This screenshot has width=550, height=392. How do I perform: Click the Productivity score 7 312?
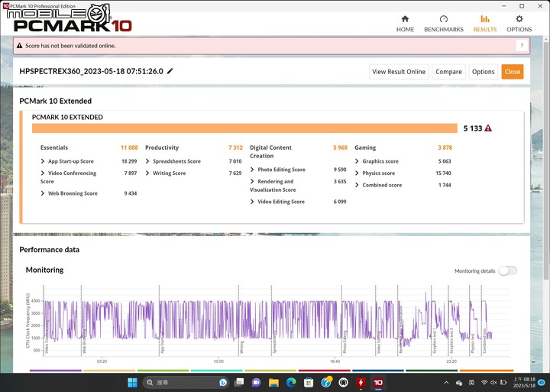click(x=235, y=147)
